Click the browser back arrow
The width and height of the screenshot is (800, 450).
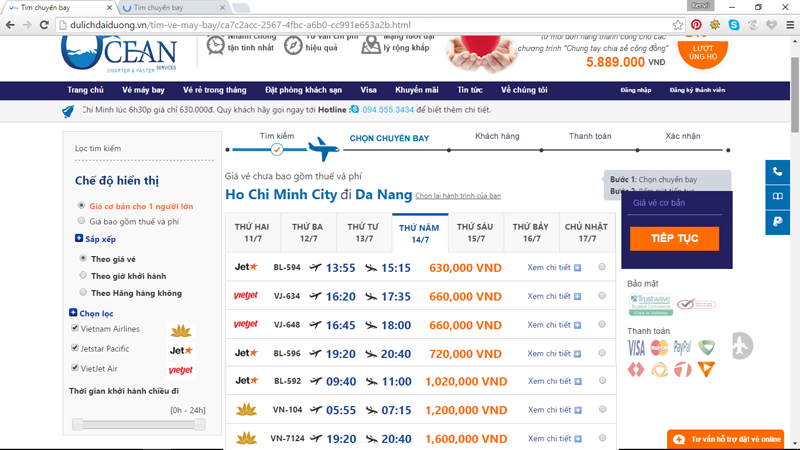tap(10, 24)
